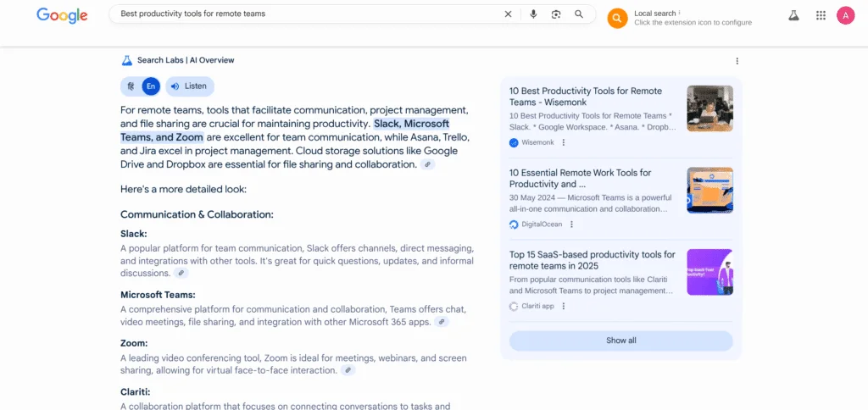Click Show all sources button

pos(620,341)
